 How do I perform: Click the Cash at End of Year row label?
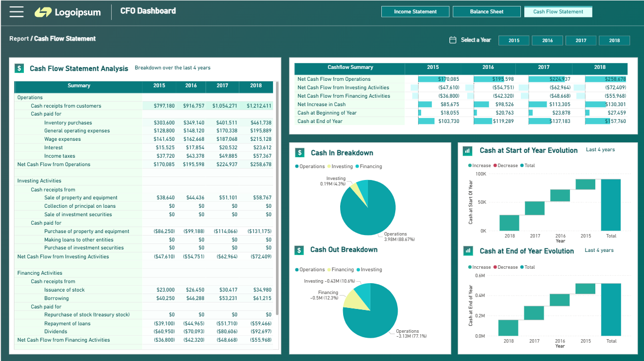[320, 121]
